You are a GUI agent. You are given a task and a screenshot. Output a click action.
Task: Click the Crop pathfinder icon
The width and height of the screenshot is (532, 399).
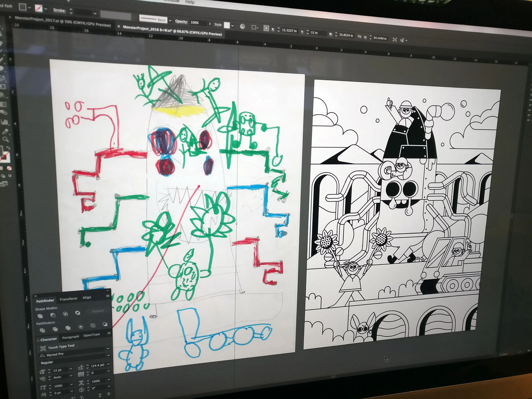tap(81, 327)
